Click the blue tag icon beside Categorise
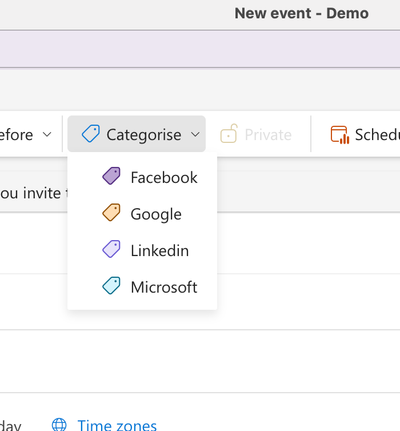The width and height of the screenshot is (400, 431). click(91, 134)
